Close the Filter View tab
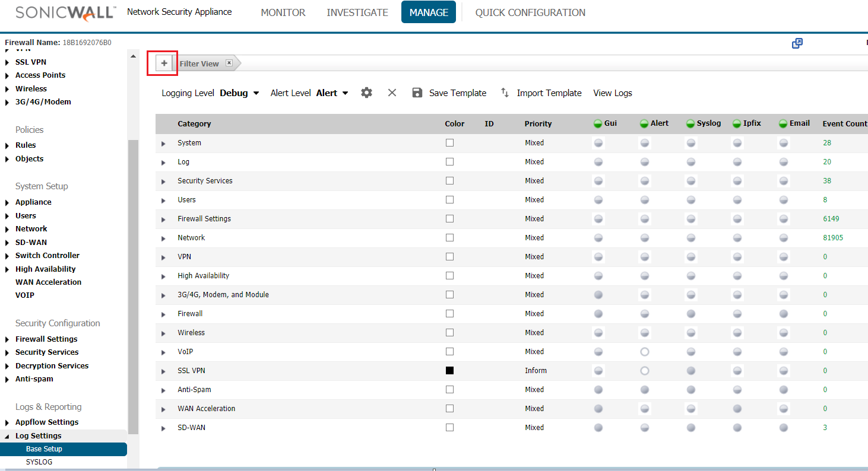The width and height of the screenshot is (868, 471). (229, 63)
